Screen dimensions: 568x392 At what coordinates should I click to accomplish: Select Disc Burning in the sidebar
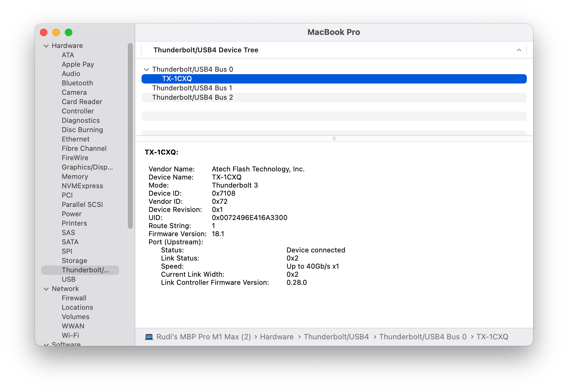click(x=82, y=130)
